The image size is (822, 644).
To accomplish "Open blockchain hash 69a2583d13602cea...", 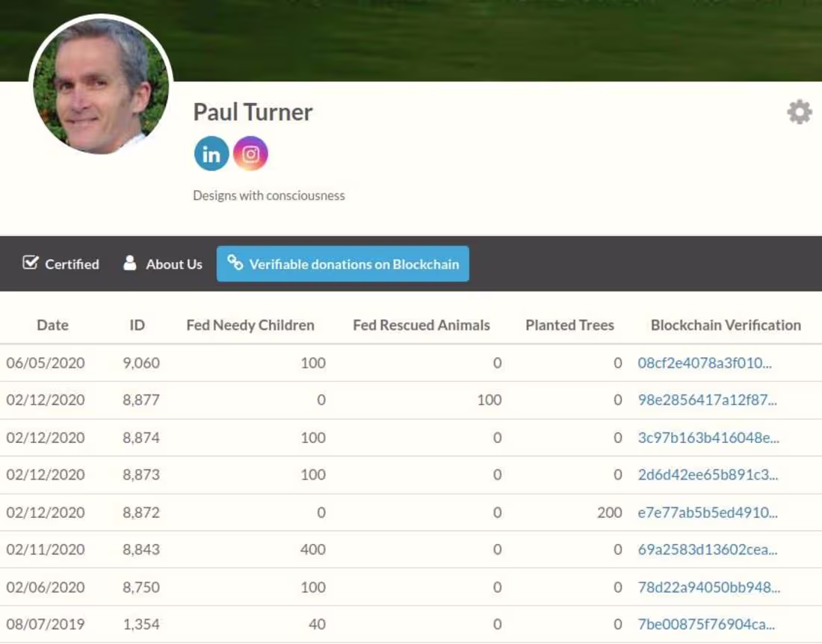I will click(707, 549).
